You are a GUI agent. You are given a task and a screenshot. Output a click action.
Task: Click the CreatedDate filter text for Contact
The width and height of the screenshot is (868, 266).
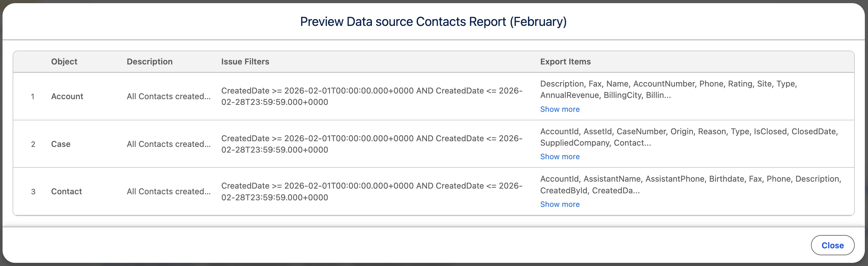coord(371,191)
